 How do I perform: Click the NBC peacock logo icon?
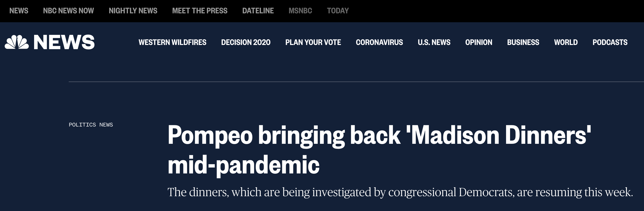point(17,42)
